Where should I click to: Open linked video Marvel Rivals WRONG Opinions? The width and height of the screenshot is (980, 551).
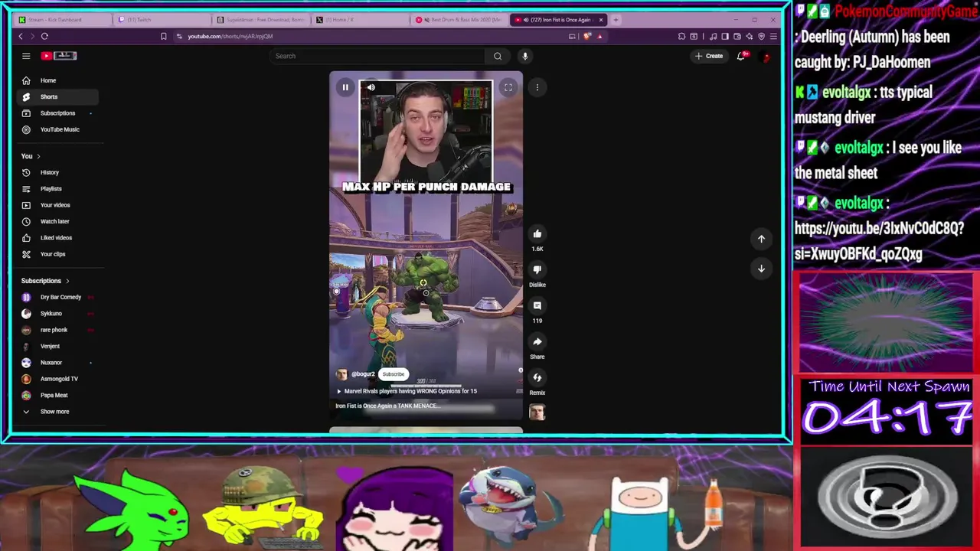coord(410,391)
